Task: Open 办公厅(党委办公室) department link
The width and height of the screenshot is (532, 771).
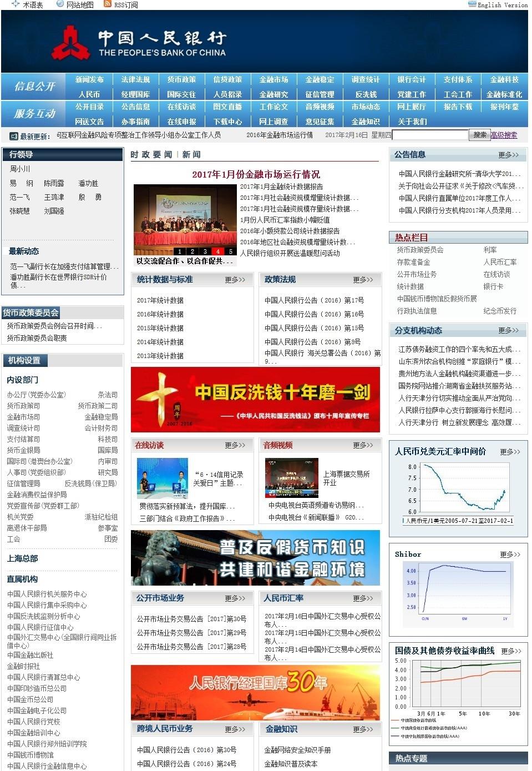Action: pos(36,395)
